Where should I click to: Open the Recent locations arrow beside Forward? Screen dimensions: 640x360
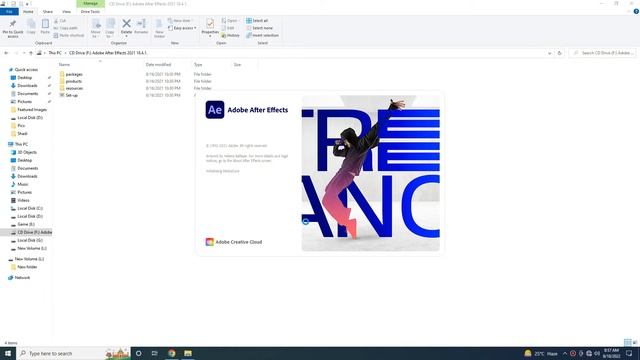[24, 53]
